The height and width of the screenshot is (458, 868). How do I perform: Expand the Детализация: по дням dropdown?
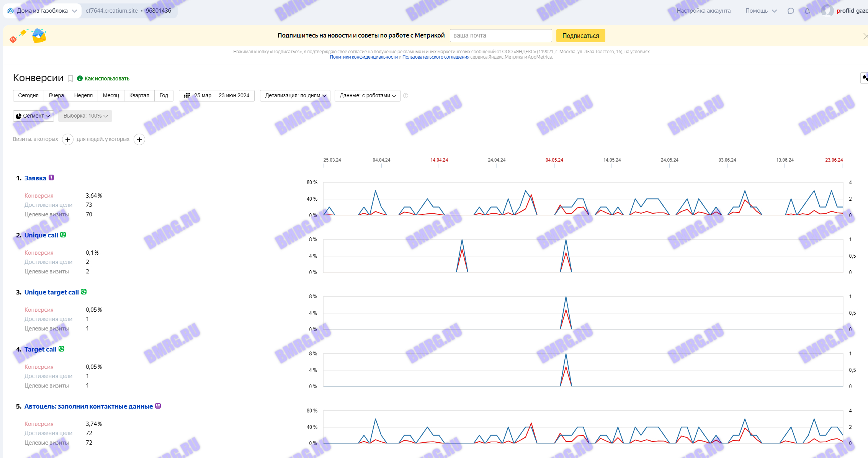(295, 96)
